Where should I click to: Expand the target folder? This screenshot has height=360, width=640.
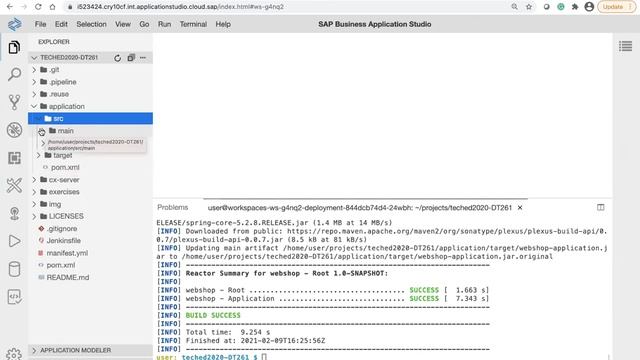coord(90,156)
